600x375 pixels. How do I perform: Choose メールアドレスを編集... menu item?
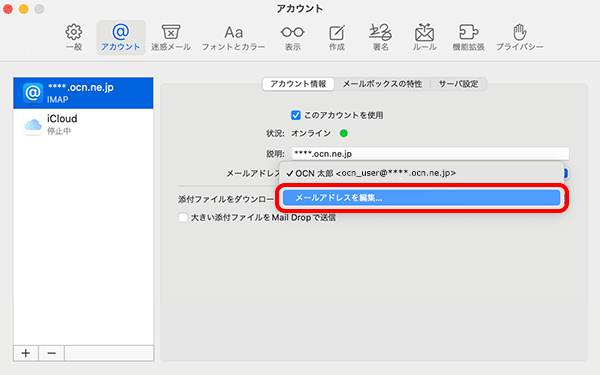pyautogui.click(x=421, y=198)
